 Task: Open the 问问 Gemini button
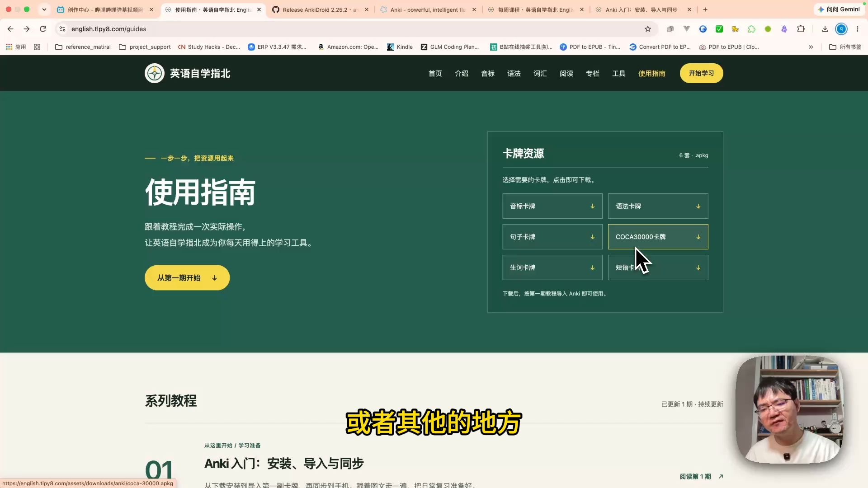coord(839,9)
